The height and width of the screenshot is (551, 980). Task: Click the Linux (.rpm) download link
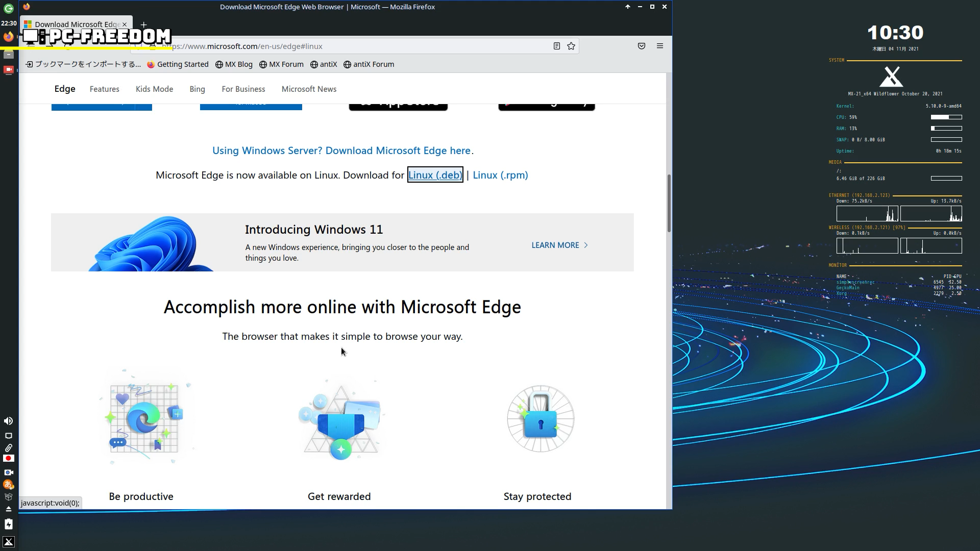pos(500,176)
